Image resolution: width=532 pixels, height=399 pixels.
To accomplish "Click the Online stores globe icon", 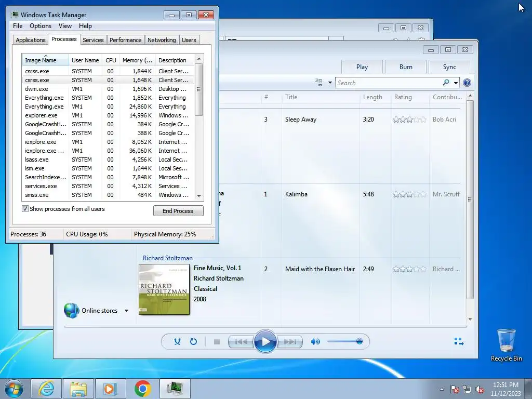I will (x=72, y=311).
